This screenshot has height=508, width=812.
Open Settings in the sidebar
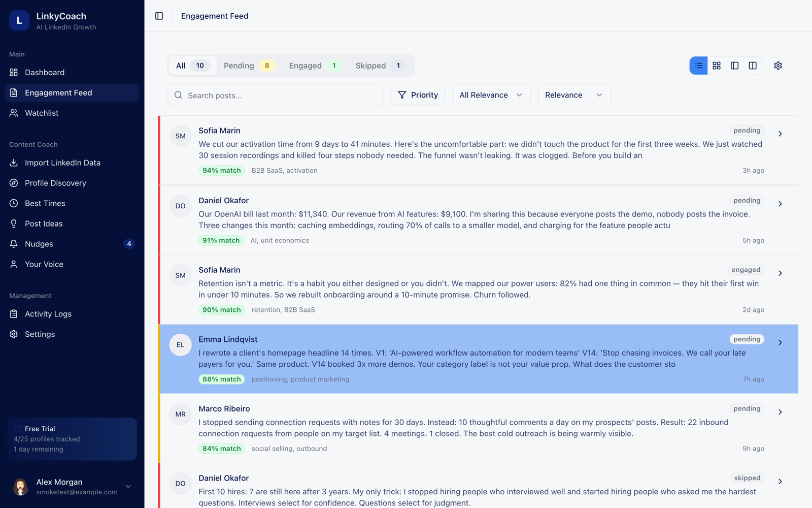72,334
